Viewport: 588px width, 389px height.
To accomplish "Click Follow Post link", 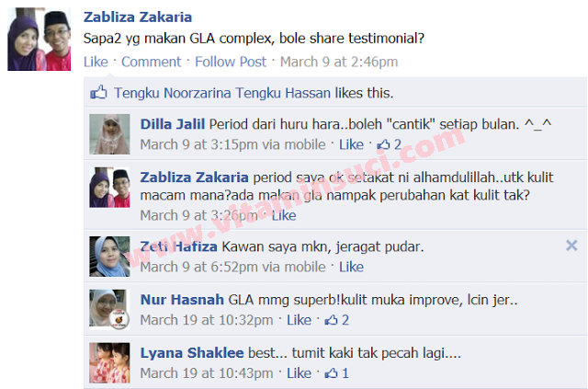I will [x=231, y=62].
